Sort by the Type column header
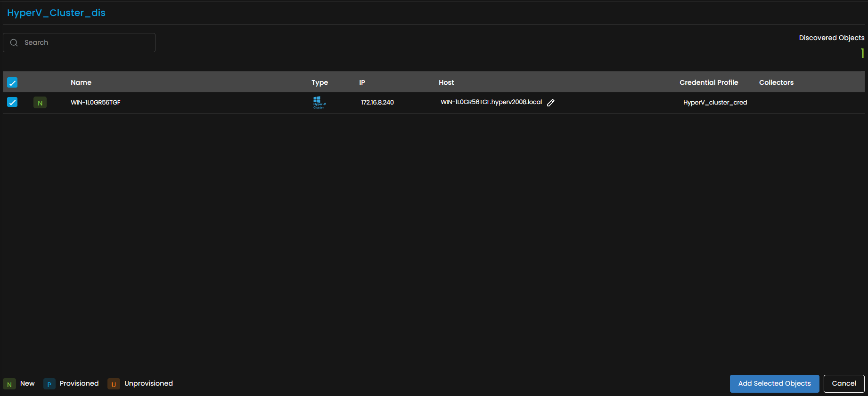Screen dimensions: 868x396 click(319, 82)
